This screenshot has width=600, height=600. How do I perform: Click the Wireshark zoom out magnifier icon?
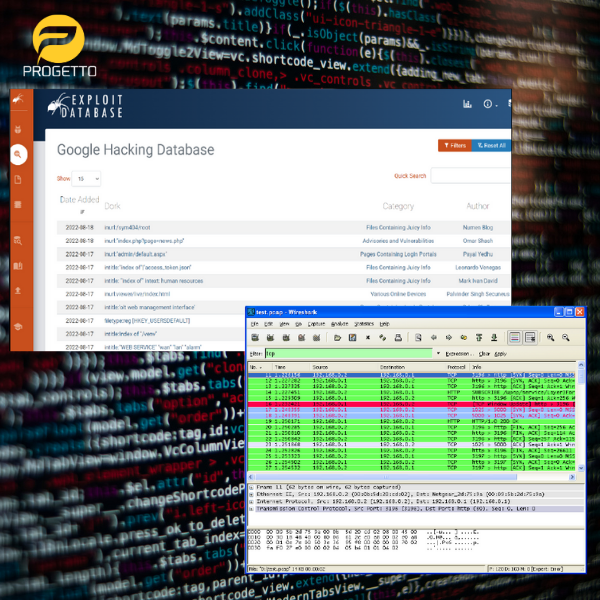pyautogui.click(x=565, y=338)
